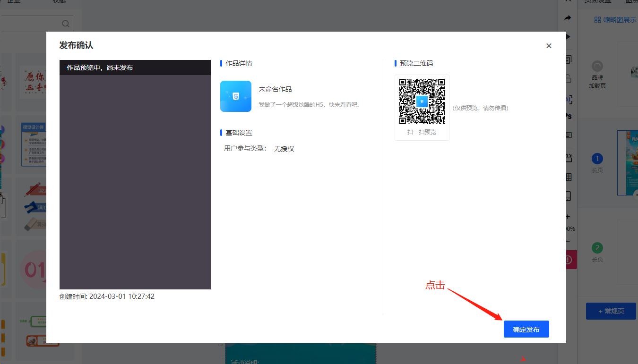Click the dark work preview pane
This screenshot has height=364, width=638.
[135, 182]
